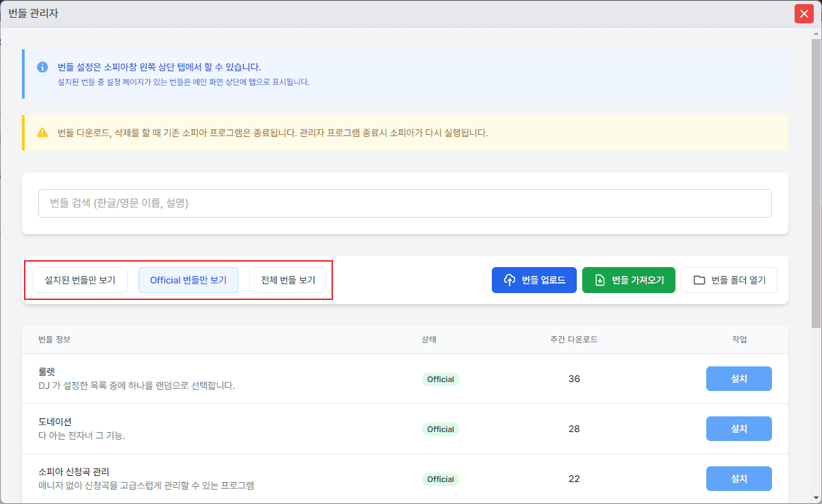Click the Official badge next to 룰렛
Screen dimensions: 822x504
click(440, 379)
